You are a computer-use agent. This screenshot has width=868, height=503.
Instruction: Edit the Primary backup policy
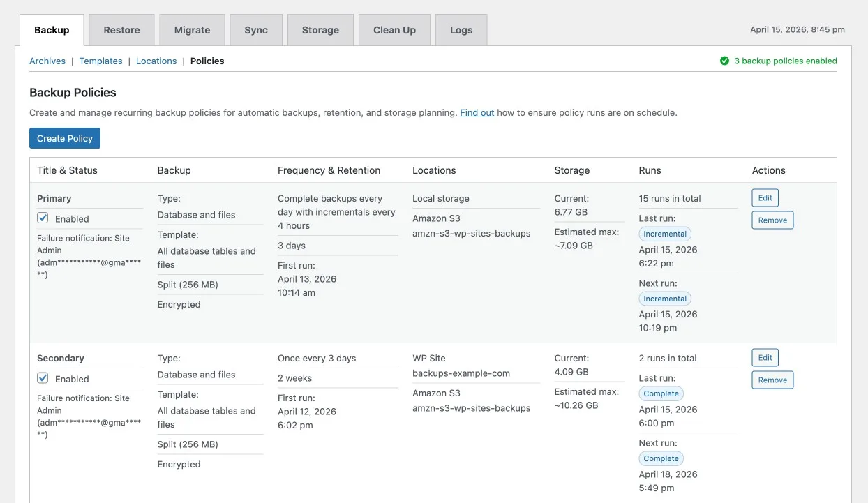pyautogui.click(x=765, y=198)
